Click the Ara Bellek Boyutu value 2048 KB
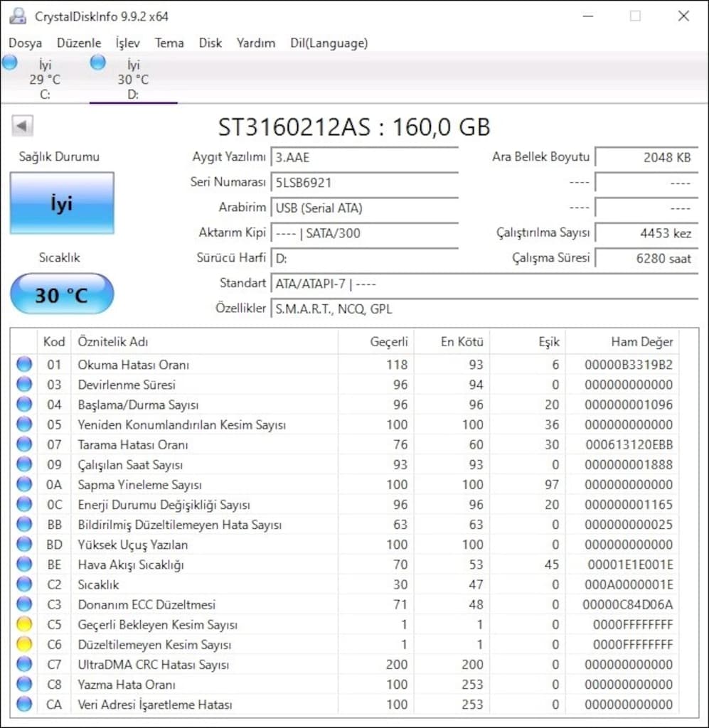Screen dimensions: 709x728 [x=646, y=157]
